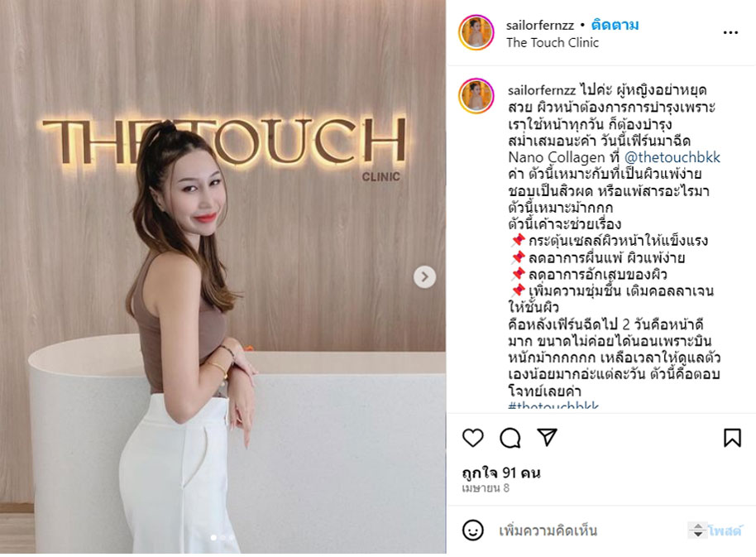756x557 pixels.
Task: Click the header profile avatar
Action: point(476,33)
